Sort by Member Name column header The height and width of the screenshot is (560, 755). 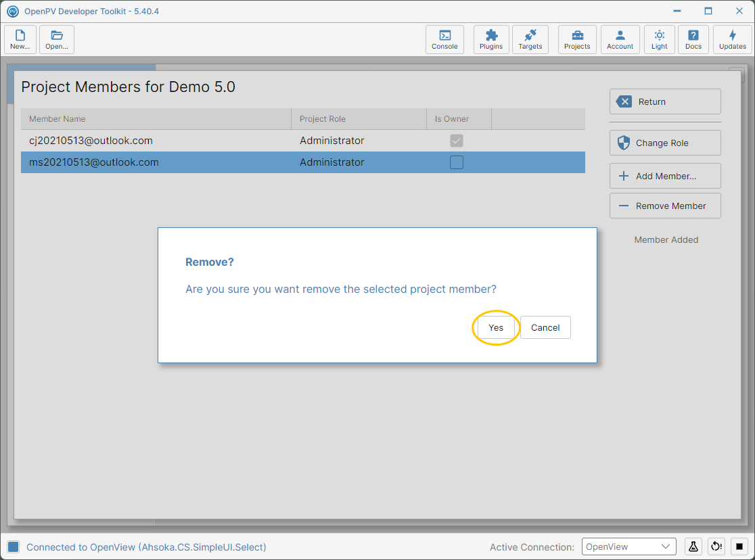156,119
